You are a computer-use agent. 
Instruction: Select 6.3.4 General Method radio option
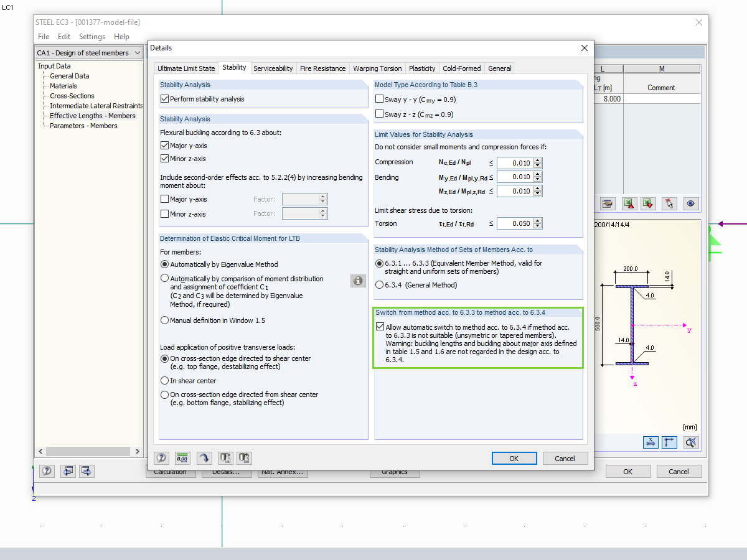pos(380,285)
